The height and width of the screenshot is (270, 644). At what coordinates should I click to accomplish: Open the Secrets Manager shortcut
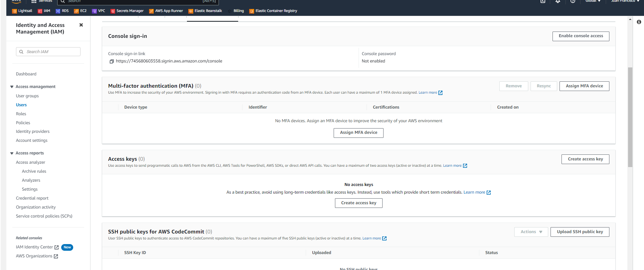127,11
